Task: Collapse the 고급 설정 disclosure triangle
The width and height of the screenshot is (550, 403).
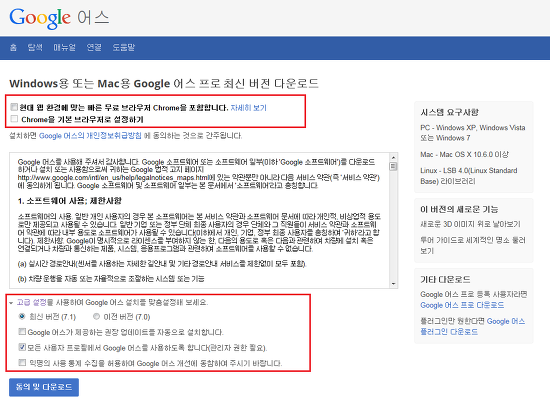Action: coord(11,303)
